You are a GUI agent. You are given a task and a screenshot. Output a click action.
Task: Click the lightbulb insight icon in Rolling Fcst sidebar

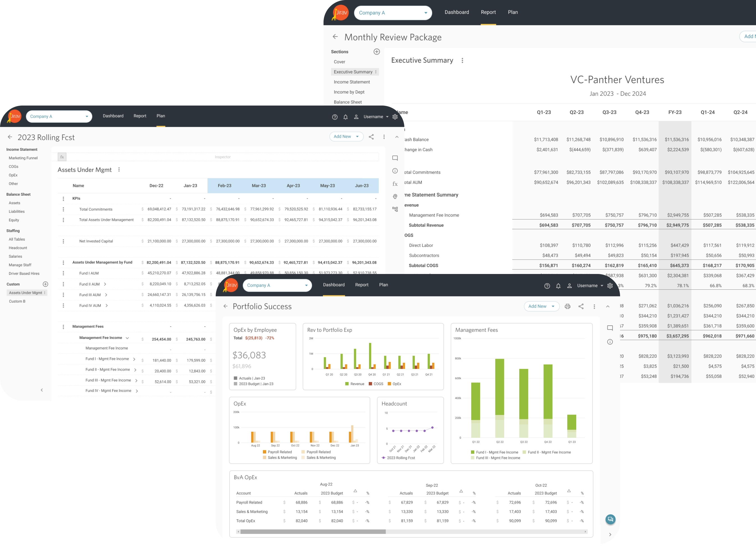(395, 197)
